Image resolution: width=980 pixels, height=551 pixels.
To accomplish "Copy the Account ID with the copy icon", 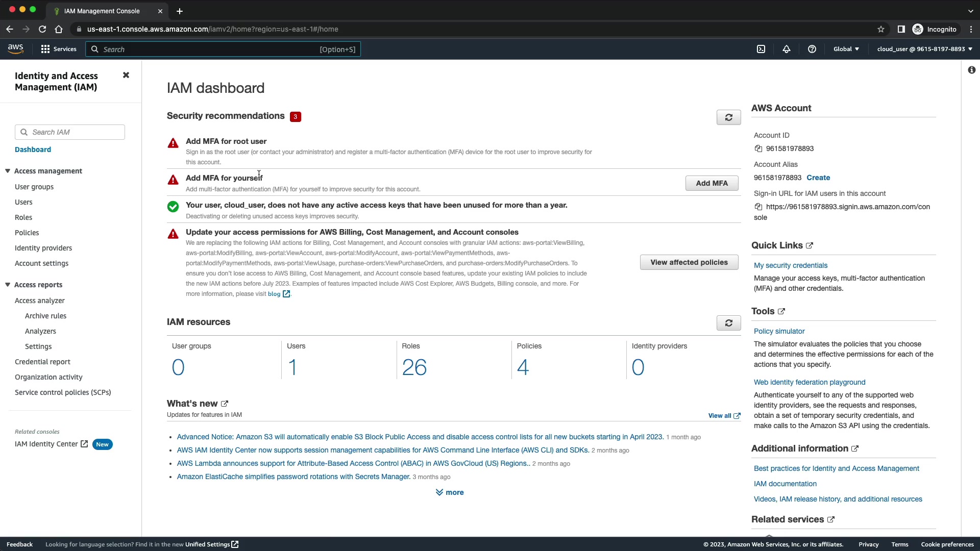I will (x=758, y=148).
